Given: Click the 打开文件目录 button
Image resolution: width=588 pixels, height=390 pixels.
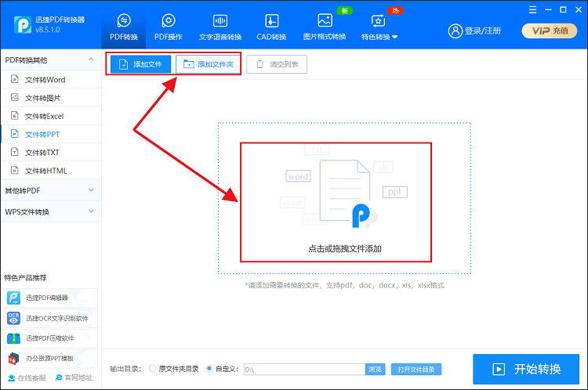Looking at the screenshot, I should click(416, 370).
